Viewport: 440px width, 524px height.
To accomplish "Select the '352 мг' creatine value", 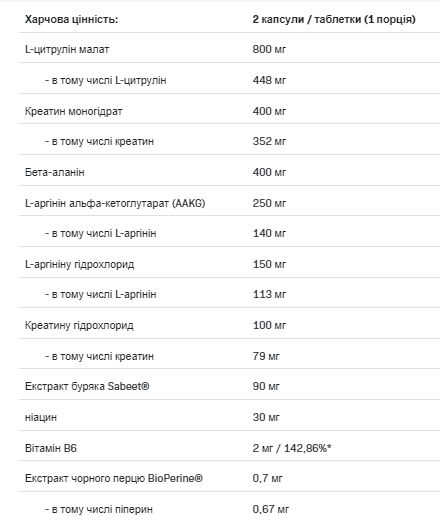I will click(x=269, y=141).
